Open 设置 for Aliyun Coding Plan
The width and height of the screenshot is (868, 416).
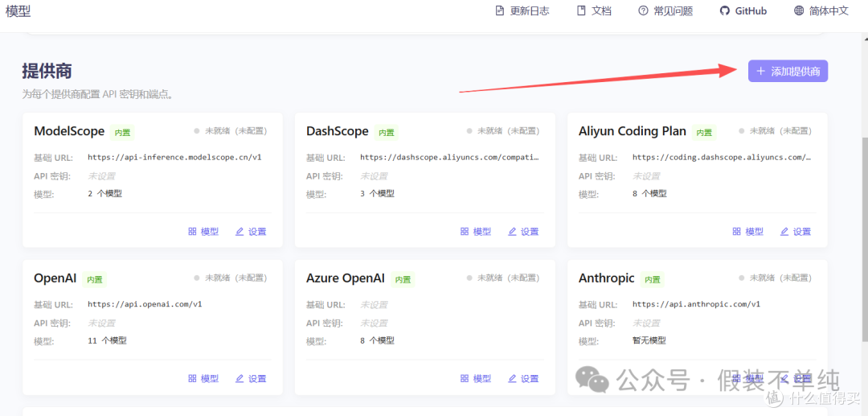point(796,232)
